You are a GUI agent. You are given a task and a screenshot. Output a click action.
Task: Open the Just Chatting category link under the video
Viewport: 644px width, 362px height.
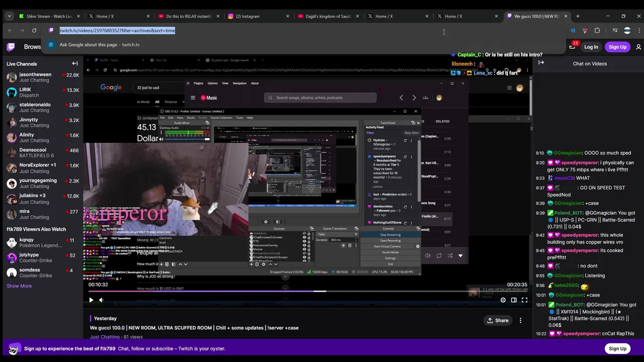105,337
